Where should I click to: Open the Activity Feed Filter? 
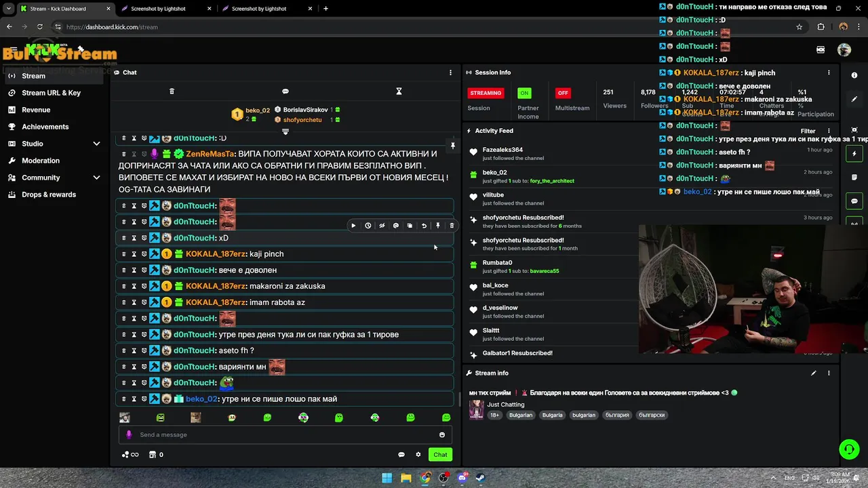pyautogui.click(x=808, y=131)
